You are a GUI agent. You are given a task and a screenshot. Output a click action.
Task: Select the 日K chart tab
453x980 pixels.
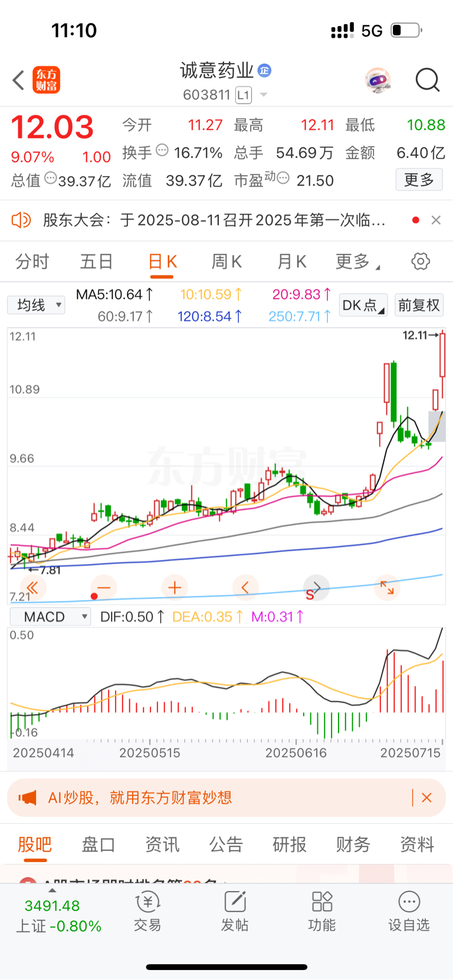(162, 262)
